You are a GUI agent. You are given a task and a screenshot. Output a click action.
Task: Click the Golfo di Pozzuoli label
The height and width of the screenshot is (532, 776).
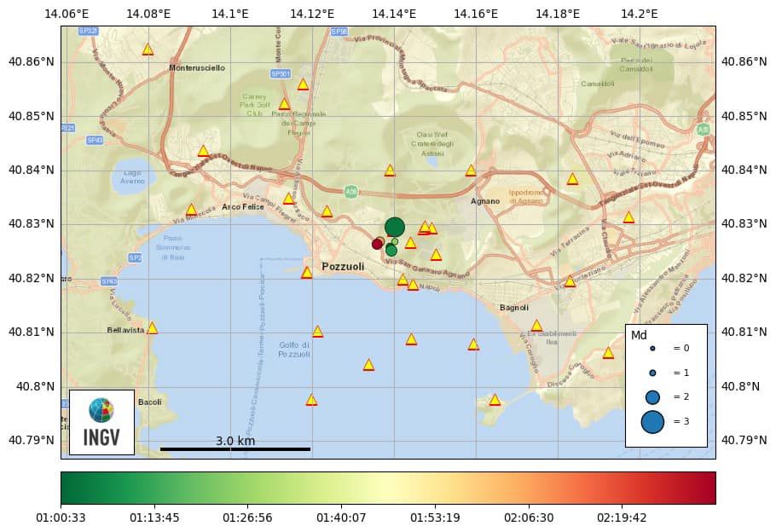[x=294, y=350]
